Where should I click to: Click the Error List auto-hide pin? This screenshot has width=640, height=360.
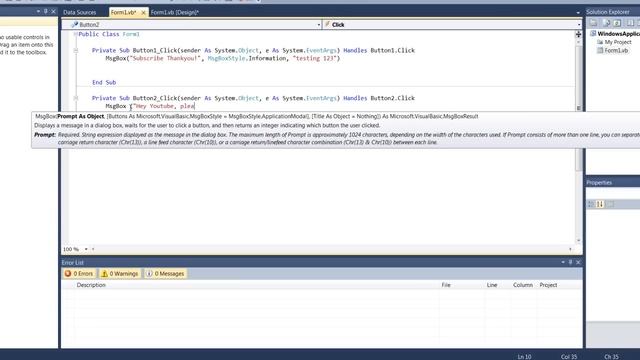tap(571, 262)
